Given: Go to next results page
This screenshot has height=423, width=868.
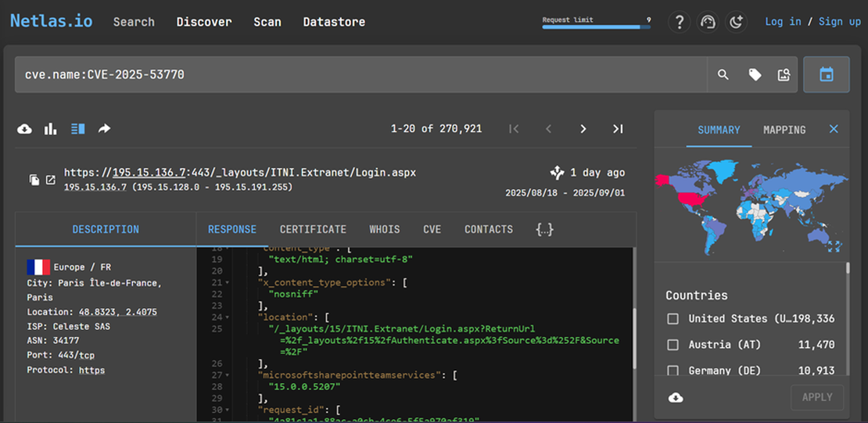Looking at the screenshot, I should pos(583,129).
